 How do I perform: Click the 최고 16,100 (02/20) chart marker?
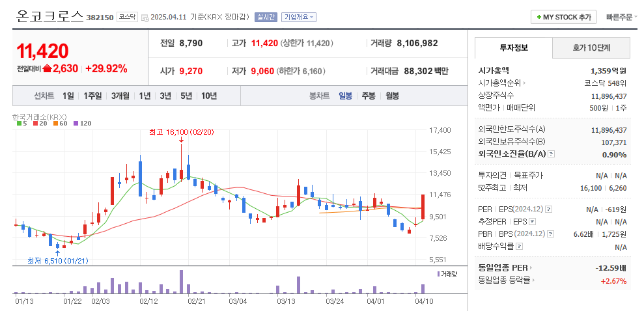(x=181, y=132)
